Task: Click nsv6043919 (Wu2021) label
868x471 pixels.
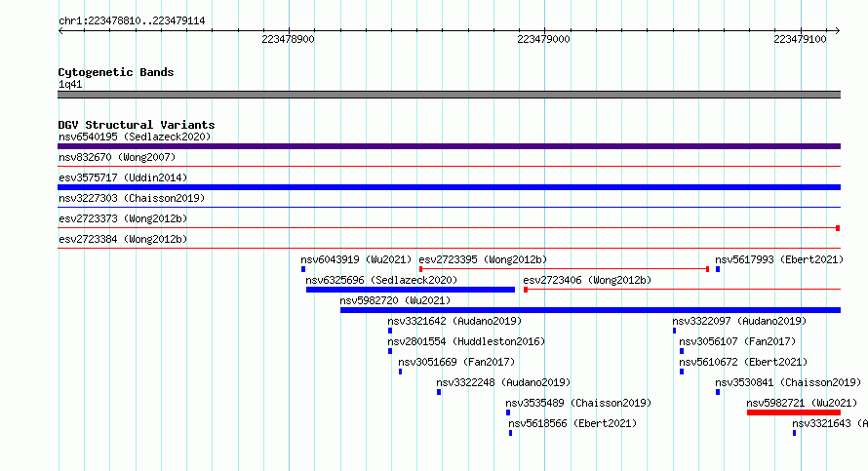Action: (x=356, y=259)
